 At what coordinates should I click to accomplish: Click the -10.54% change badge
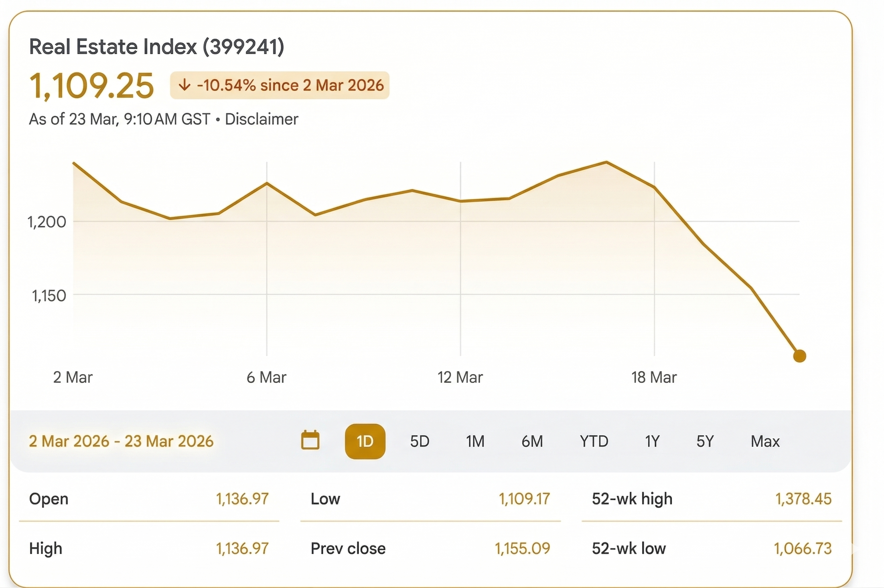click(280, 85)
